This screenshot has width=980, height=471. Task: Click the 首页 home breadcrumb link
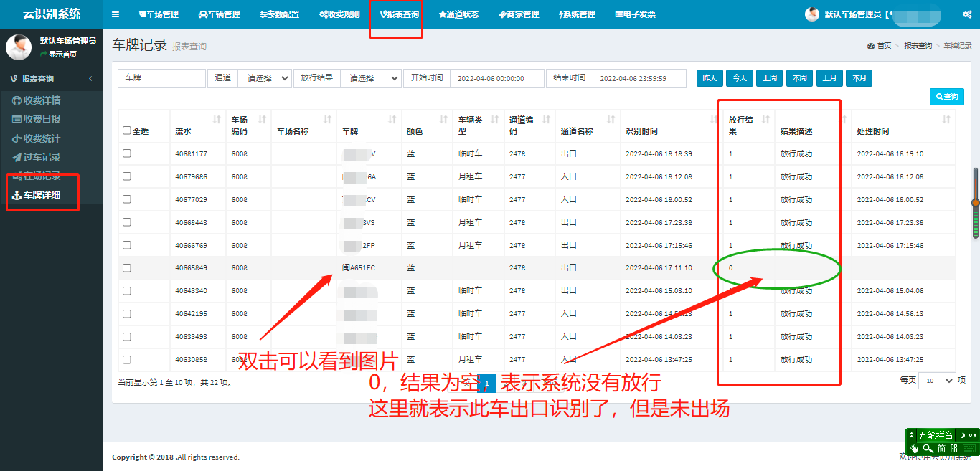tap(880, 45)
